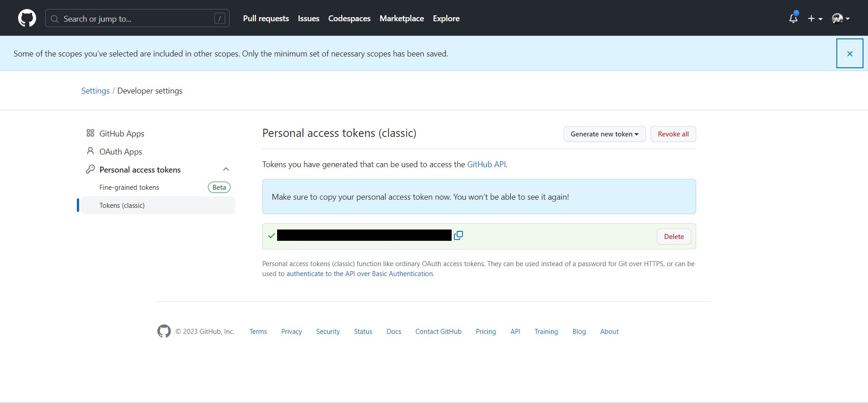This screenshot has width=868, height=403.
Task: Open Generate new token dropdown
Action: tap(604, 134)
